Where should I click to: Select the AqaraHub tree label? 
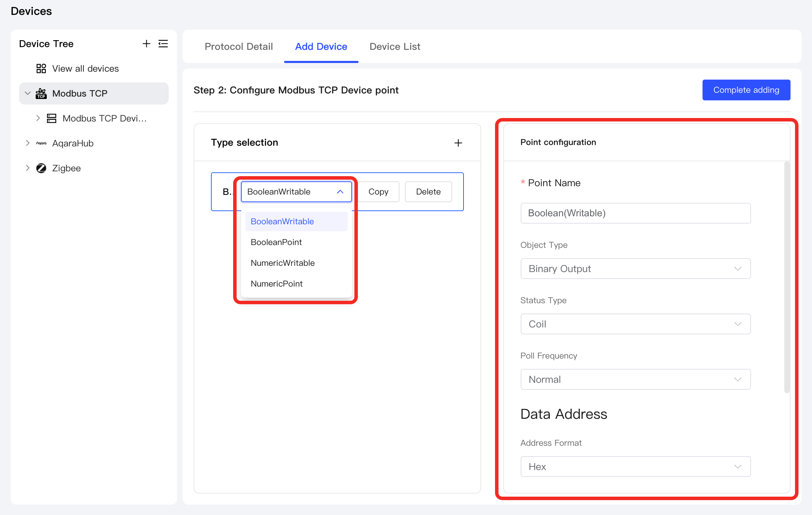pos(73,143)
